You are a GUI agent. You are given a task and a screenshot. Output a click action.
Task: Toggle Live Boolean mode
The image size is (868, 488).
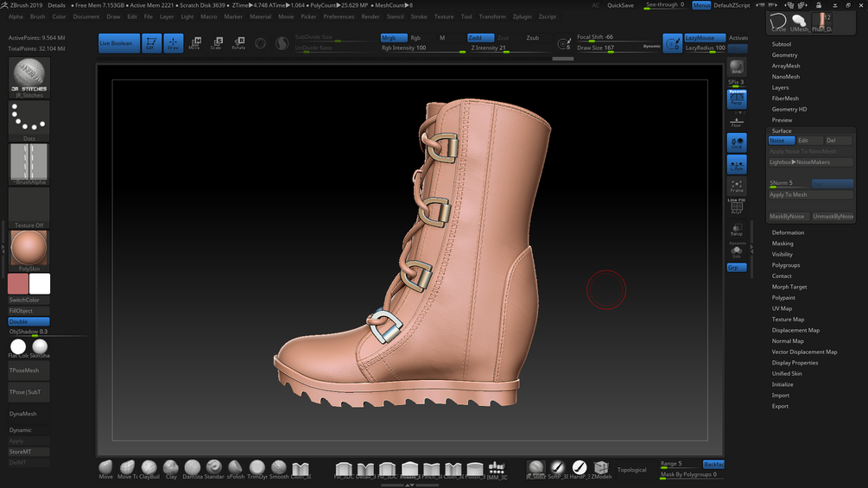coord(118,43)
